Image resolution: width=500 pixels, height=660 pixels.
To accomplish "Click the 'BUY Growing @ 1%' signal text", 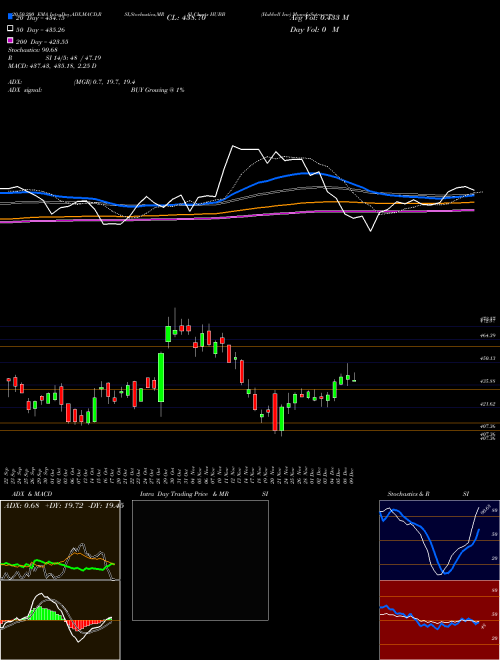I will (x=157, y=90).
